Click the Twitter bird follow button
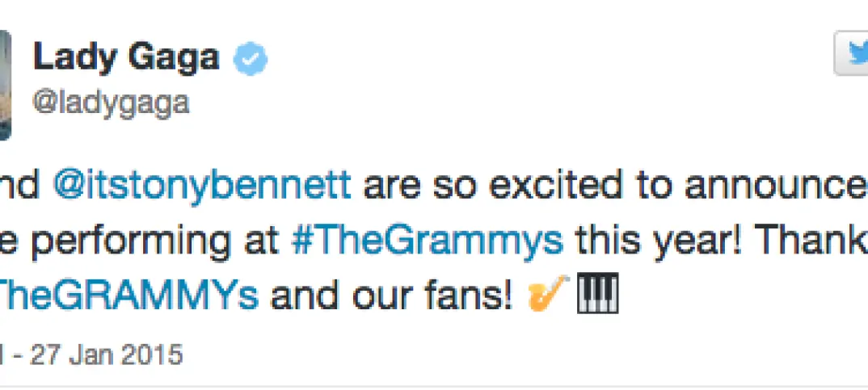The image size is (868, 390). [x=853, y=52]
